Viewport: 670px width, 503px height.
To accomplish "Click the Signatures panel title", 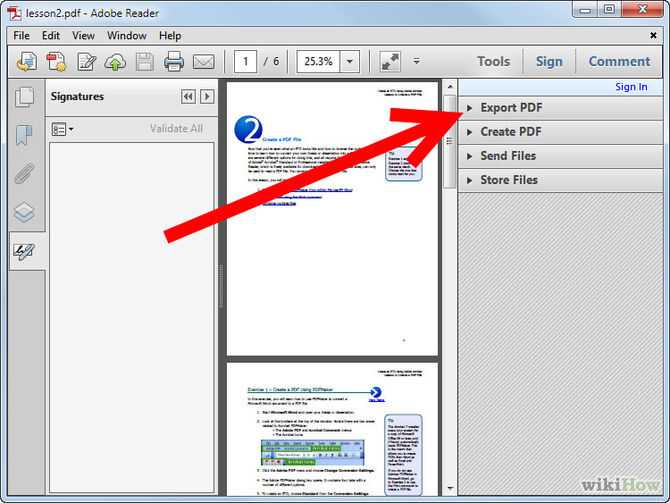I will pyautogui.click(x=77, y=97).
